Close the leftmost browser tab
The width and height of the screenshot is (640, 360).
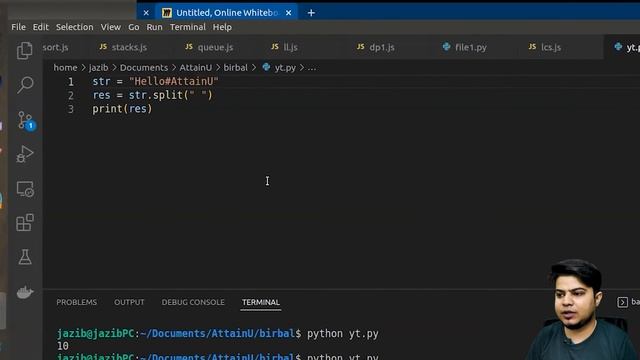146,13
